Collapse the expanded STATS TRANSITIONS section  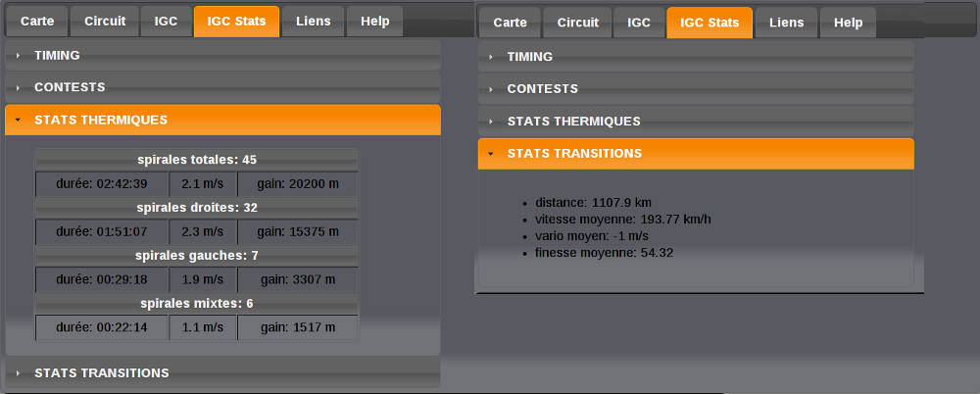point(574,154)
